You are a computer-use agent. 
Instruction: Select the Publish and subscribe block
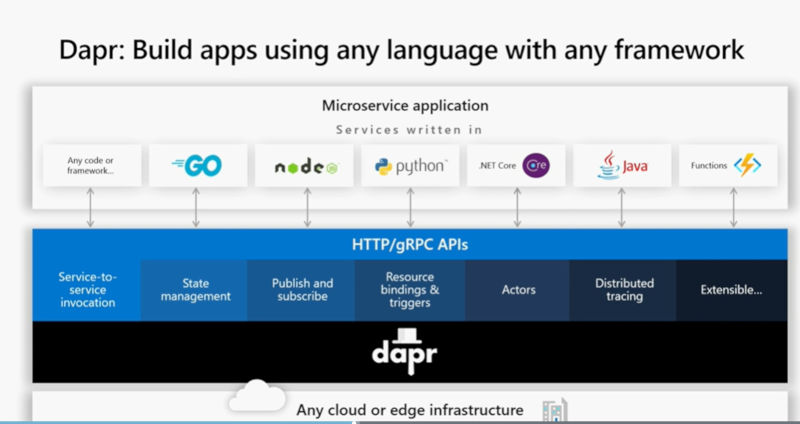coord(302,290)
